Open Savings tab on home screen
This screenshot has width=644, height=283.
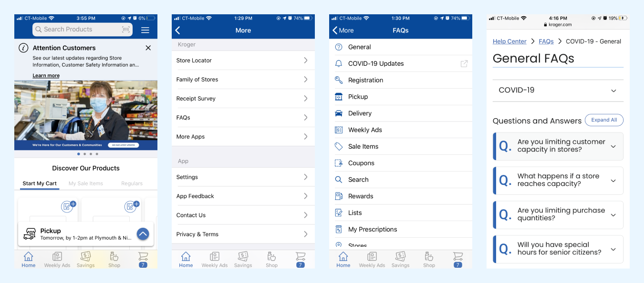click(86, 260)
